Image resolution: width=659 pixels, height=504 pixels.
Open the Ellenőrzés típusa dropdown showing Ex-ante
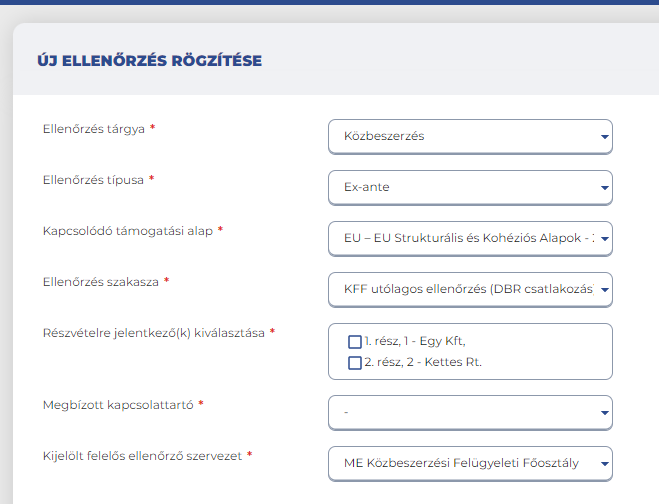[x=470, y=187]
